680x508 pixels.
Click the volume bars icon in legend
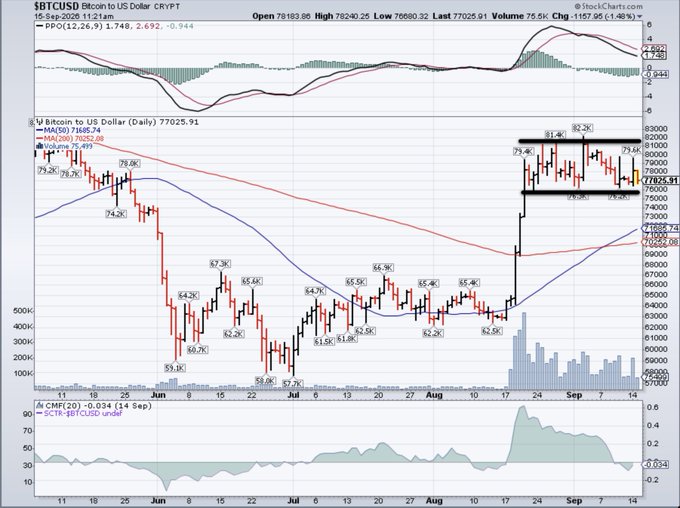point(39,146)
